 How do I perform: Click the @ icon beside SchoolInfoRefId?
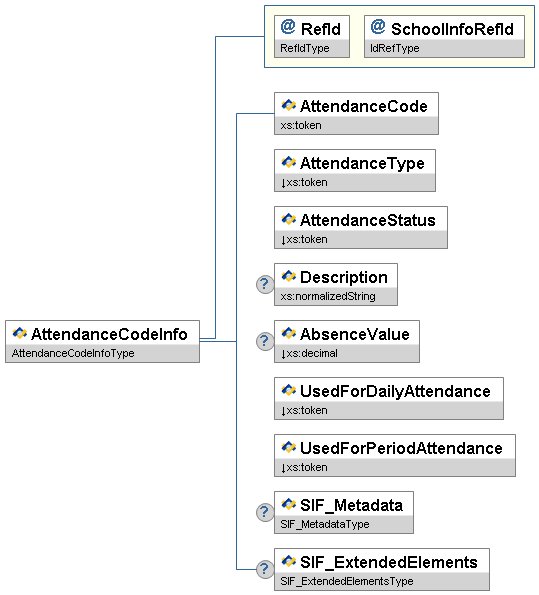[378, 27]
